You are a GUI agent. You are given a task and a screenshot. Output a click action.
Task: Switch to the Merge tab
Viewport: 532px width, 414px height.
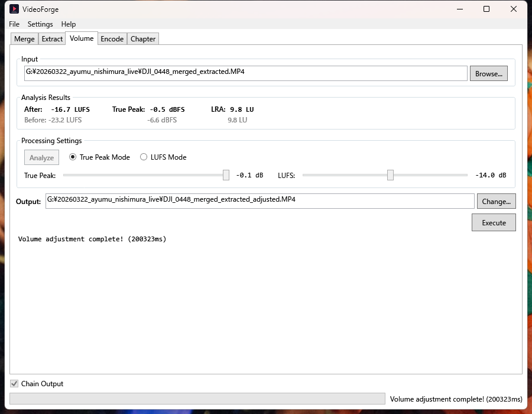pos(24,39)
